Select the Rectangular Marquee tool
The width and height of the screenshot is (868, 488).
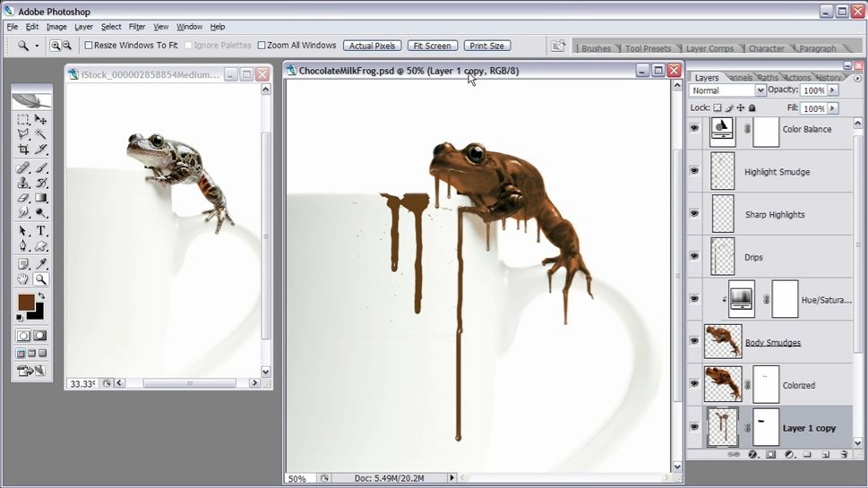click(x=23, y=119)
